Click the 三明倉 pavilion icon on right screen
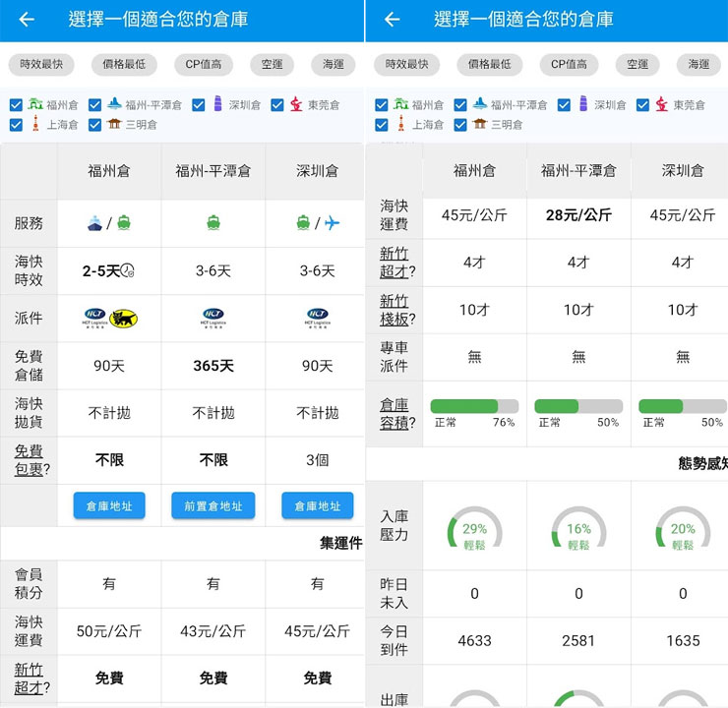Screen dimensions: 728x708 pyautogui.click(x=480, y=124)
